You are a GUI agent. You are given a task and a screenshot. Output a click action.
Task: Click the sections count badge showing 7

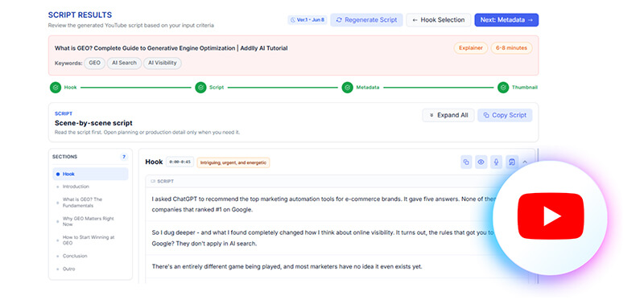124,157
